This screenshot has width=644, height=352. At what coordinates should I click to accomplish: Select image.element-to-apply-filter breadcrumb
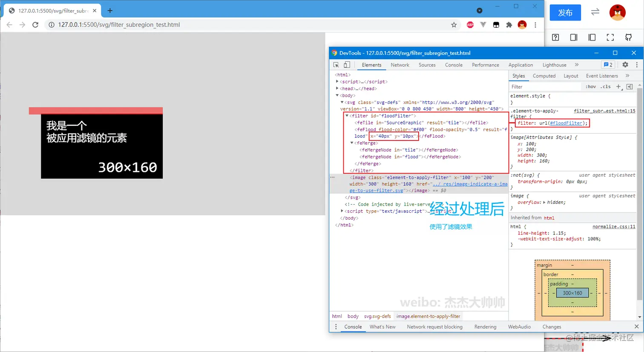tap(428, 316)
